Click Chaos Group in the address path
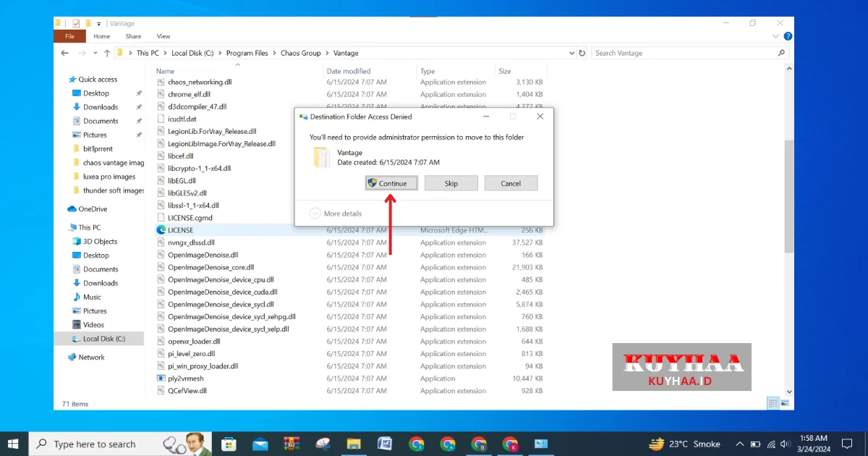 coord(301,53)
